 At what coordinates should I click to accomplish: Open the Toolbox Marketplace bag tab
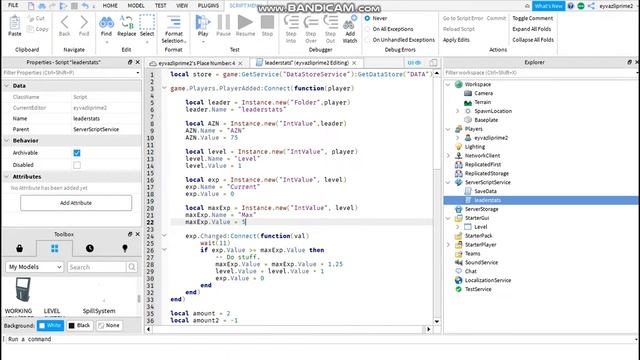click(x=19, y=248)
